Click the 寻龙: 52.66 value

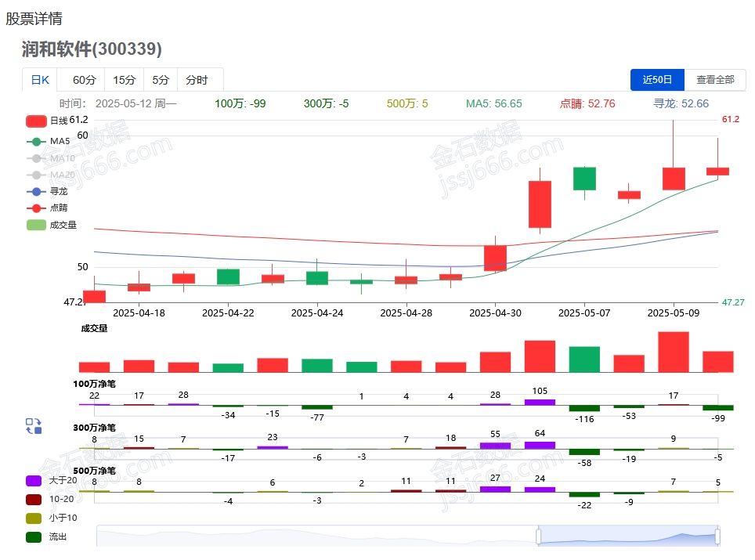pyautogui.click(x=681, y=103)
